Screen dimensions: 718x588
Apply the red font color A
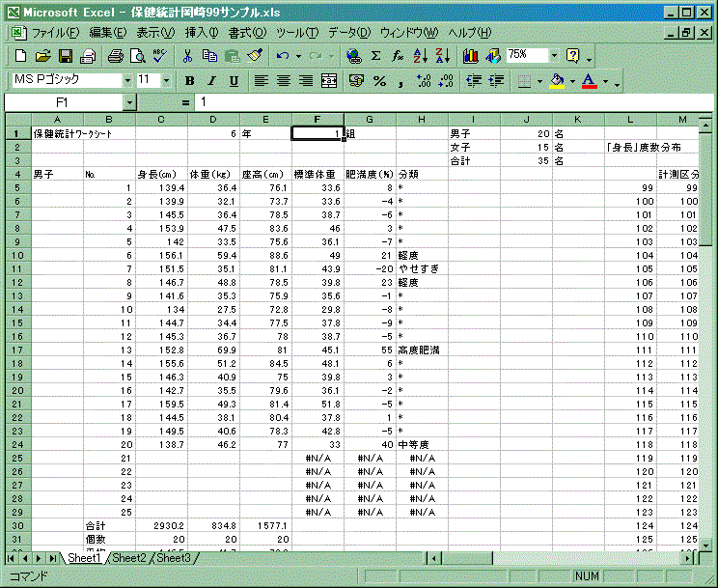(x=590, y=81)
